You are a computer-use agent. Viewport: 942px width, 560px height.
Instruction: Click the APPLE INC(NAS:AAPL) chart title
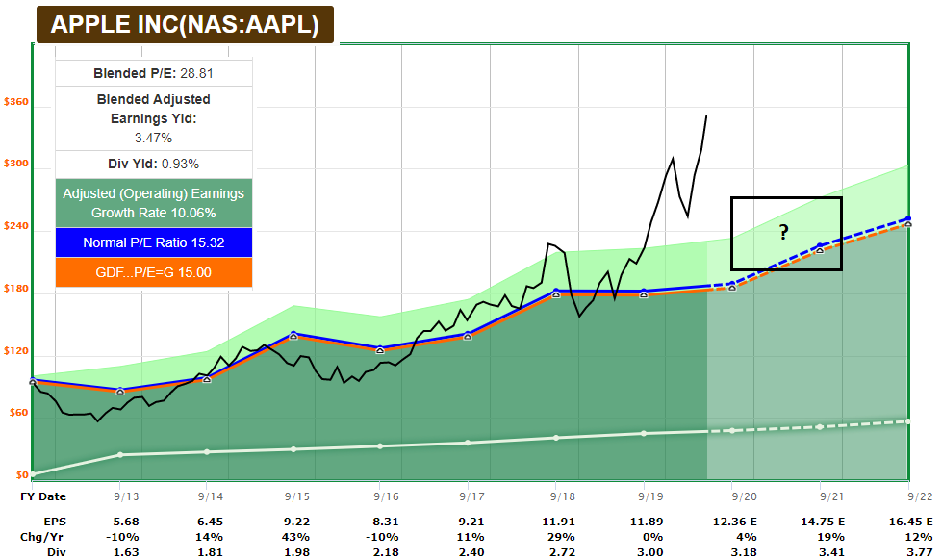(x=185, y=25)
